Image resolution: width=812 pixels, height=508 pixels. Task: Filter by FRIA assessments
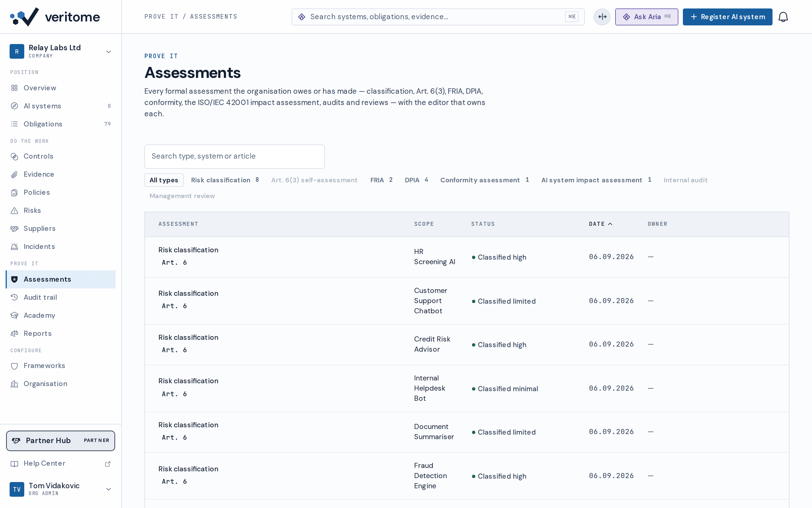(381, 180)
